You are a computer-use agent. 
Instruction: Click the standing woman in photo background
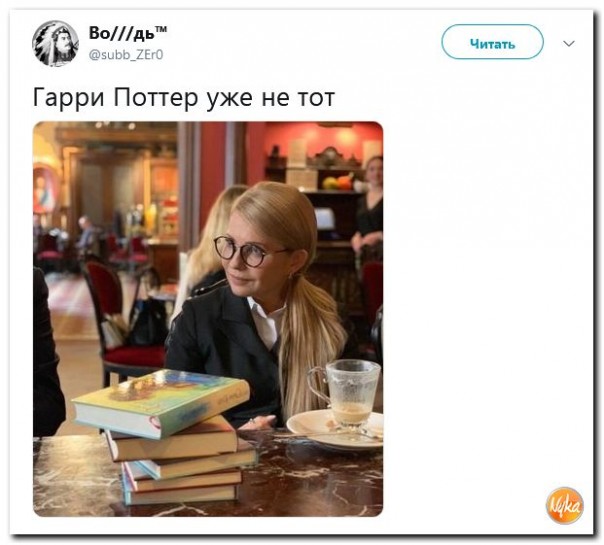[x=368, y=210]
